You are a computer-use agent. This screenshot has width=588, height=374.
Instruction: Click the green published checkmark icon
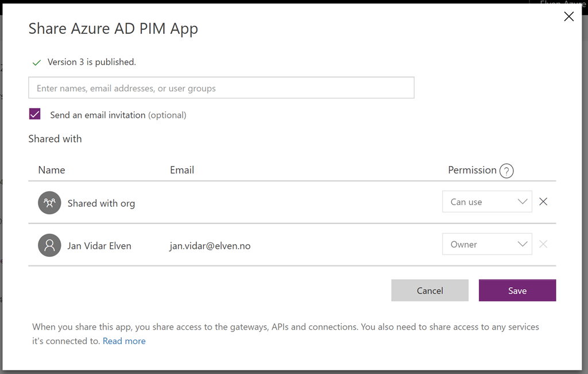(x=36, y=63)
